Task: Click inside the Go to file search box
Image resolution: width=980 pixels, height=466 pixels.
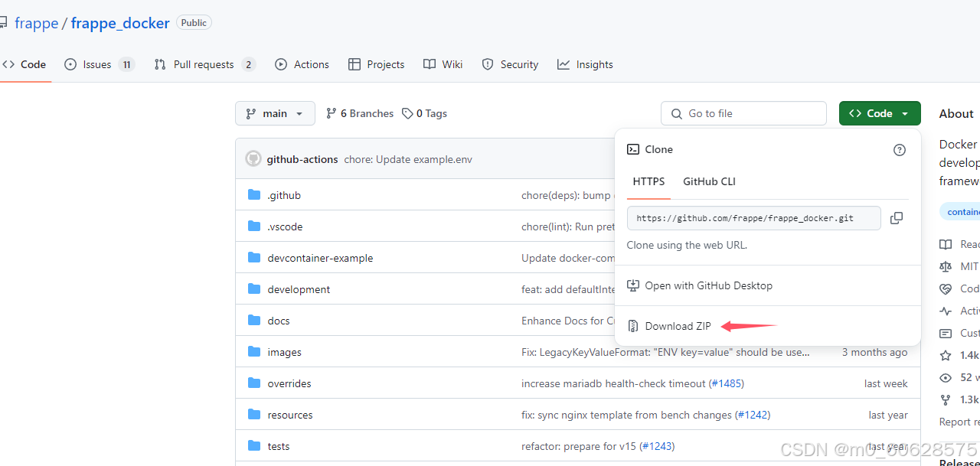Action: 743,112
